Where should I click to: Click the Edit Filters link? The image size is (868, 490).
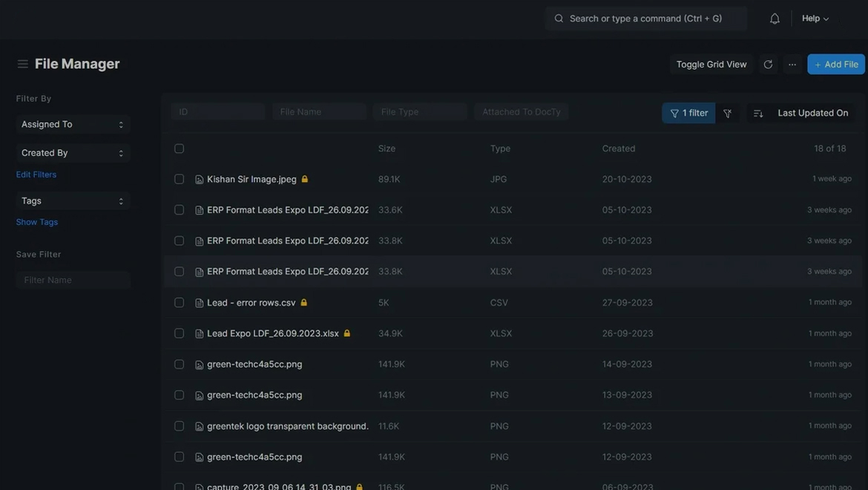(x=36, y=174)
